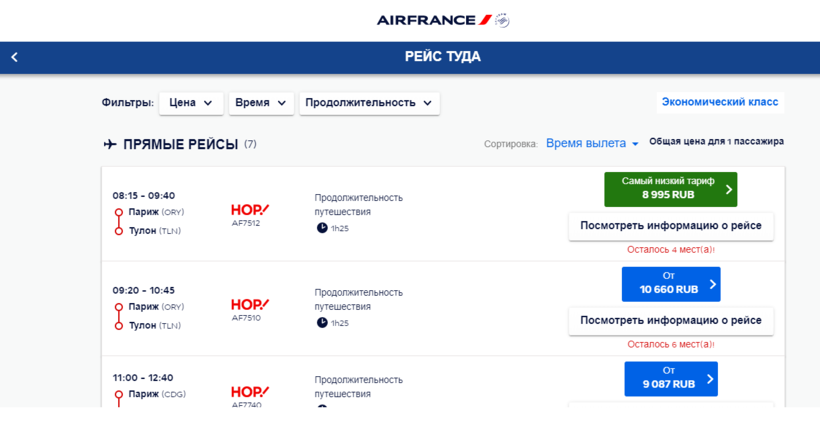Change sorting via Время вылета dropdown
Screen dimensions: 820x422
click(592, 143)
